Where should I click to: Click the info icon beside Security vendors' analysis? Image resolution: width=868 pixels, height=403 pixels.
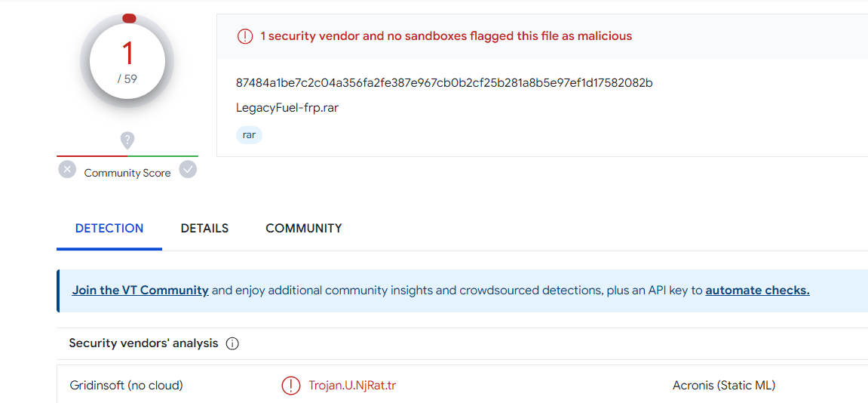tap(232, 343)
